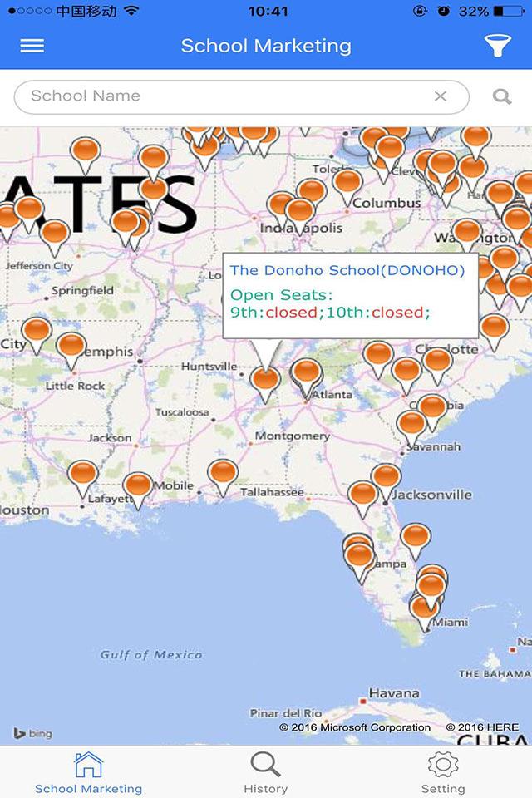Open The Donoho School(DONOHO) link
This screenshot has height=798, width=532.
point(347,270)
